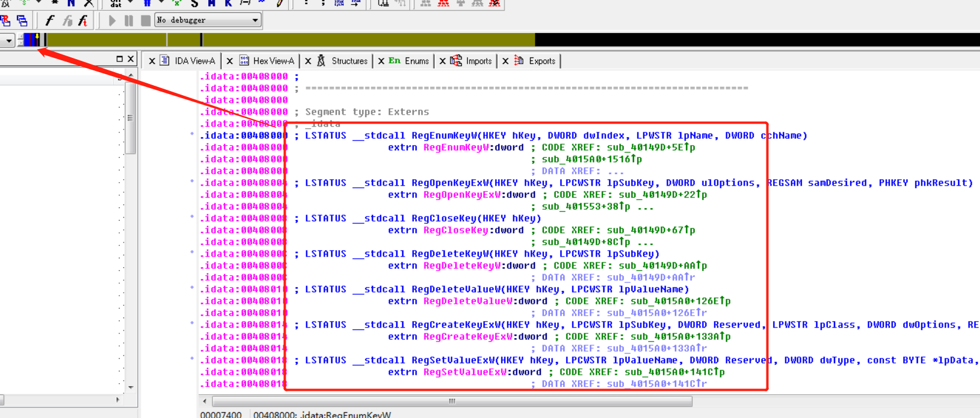Follow xref sub_40149D+67↑p
Screen dimensions: 980x418
[651, 230]
